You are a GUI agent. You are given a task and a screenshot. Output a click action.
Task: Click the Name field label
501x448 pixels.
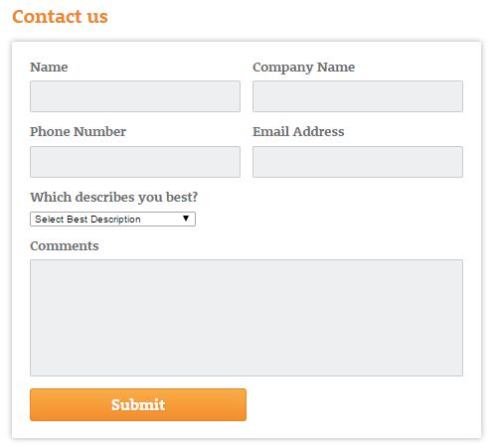pos(49,68)
